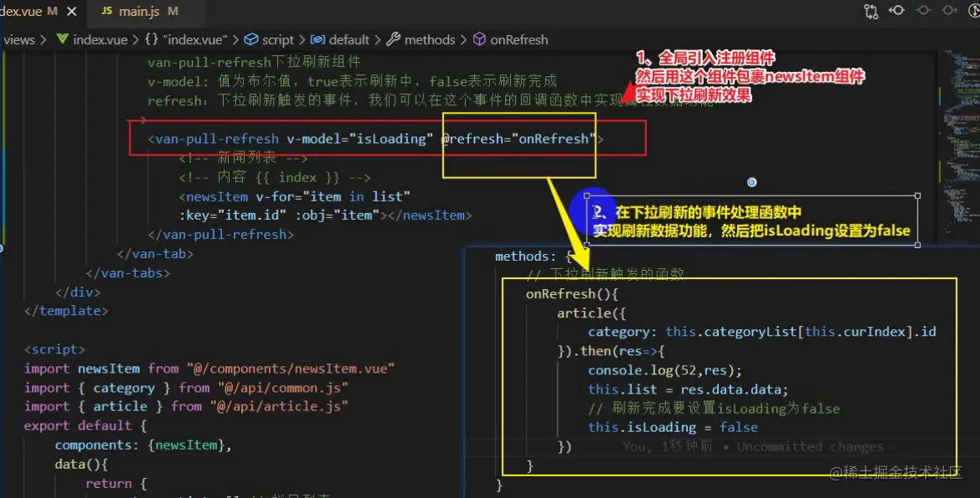This screenshot has width=980, height=498.
Task: Click the "onRefresh(){" method definition line
Action: point(572,293)
